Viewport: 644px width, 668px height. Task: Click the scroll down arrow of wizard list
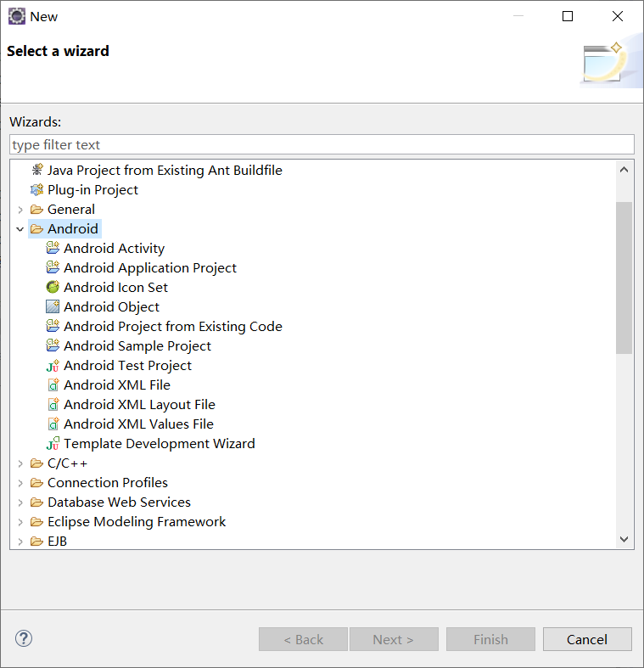(x=624, y=539)
